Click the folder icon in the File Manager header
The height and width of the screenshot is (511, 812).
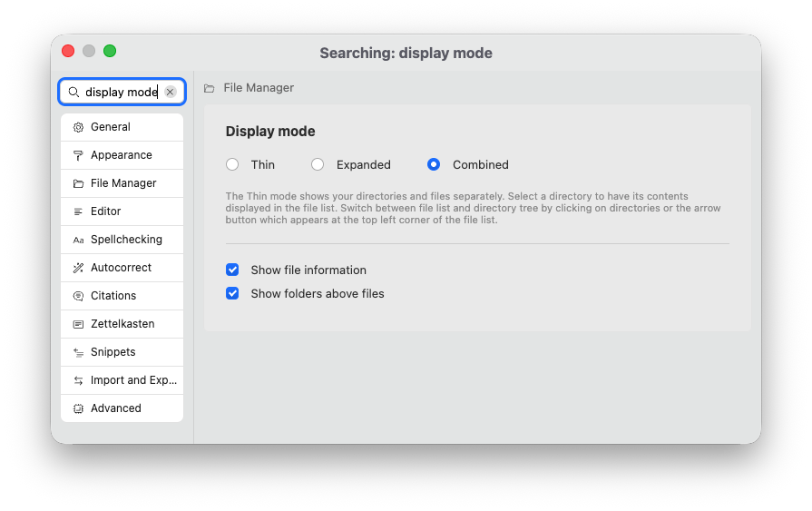210,88
